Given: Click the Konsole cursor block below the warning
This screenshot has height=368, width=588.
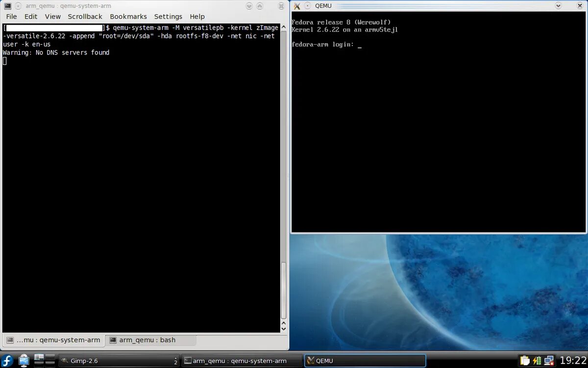Looking at the screenshot, I should pos(5,61).
